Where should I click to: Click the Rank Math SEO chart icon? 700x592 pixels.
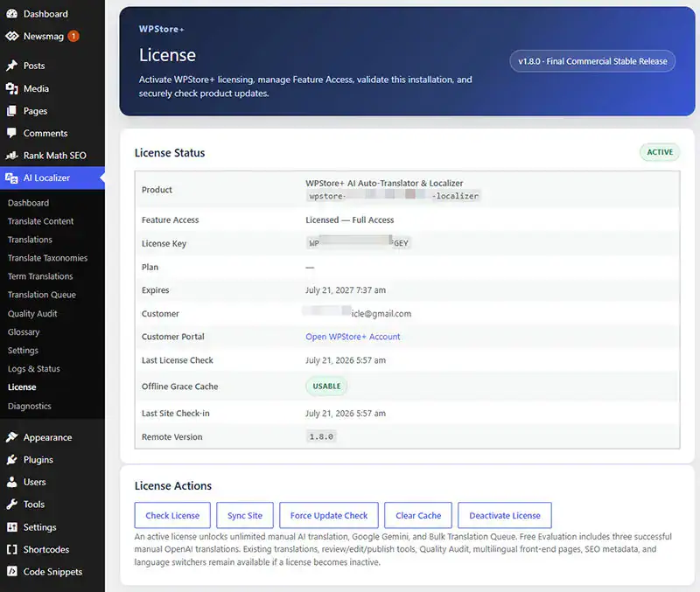(x=12, y=156)
